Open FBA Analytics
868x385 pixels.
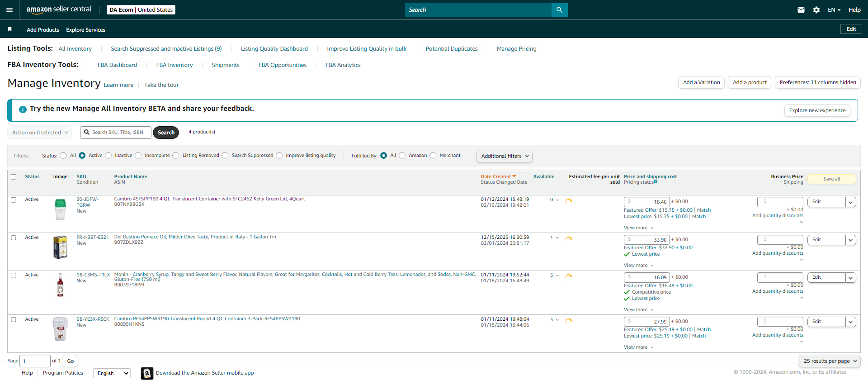tap(343, 65)
